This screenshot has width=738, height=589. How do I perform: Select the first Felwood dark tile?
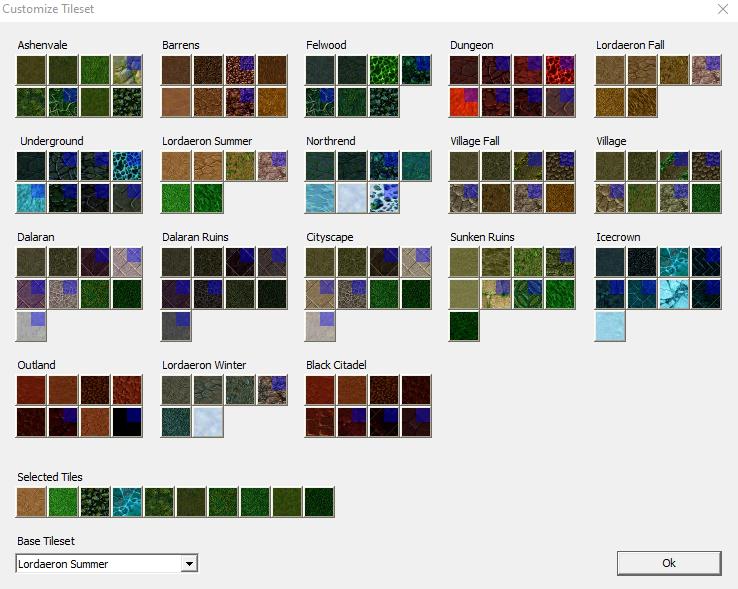click(320, 70)
